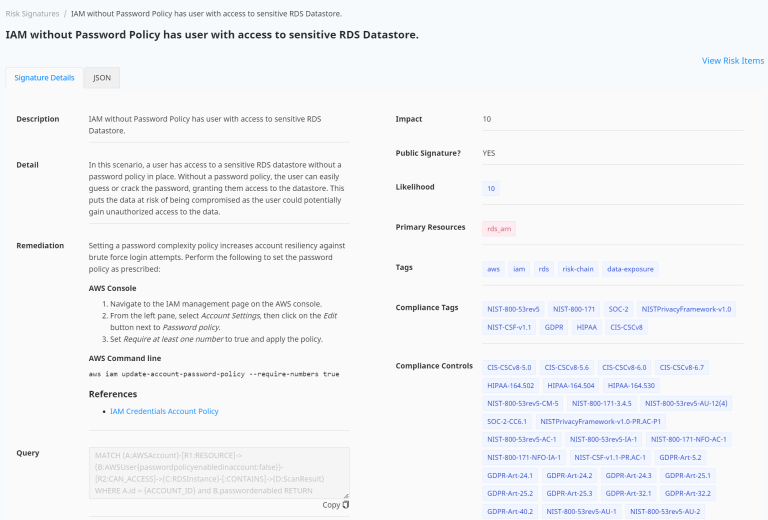Select the GDPR compliance tag
This screenshot has height=520, width=768.
553,327
